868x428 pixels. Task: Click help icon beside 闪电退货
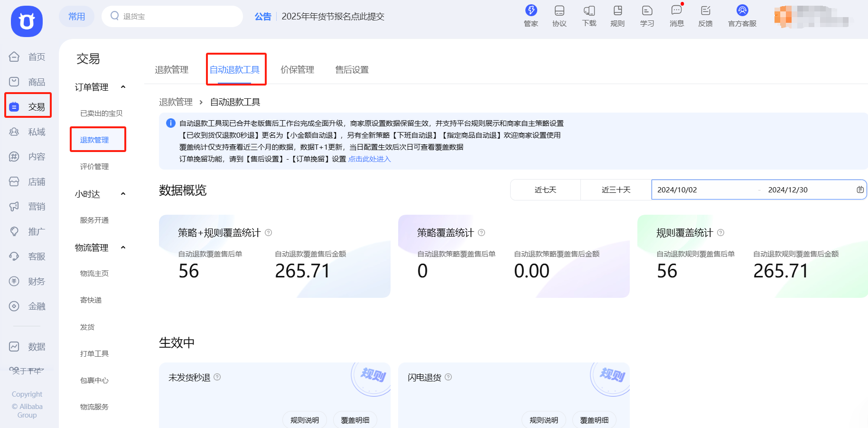click(x=448, y=377)
